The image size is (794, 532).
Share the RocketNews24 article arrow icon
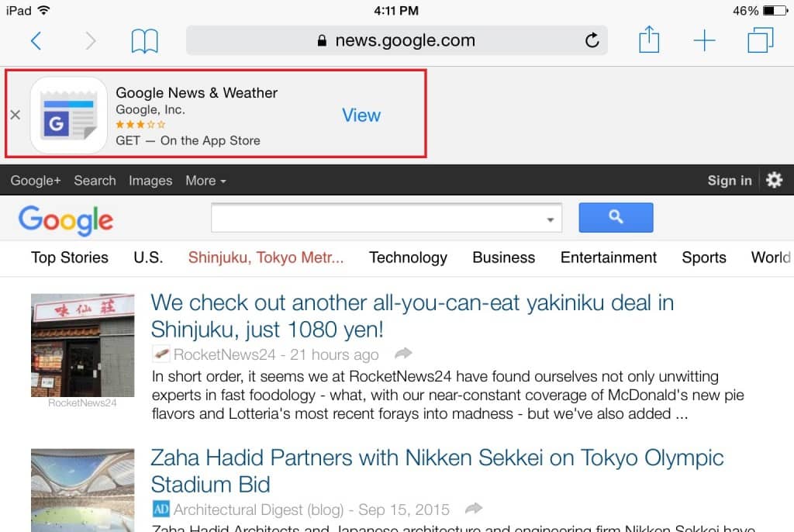click(x=403, y=353)
